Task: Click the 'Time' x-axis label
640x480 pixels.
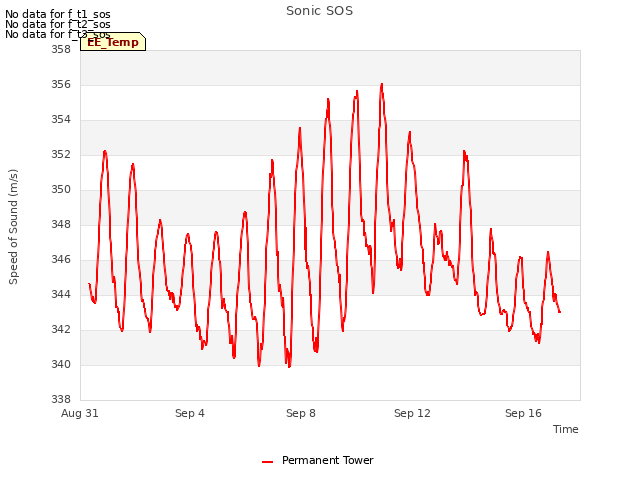Action: [x=565, y=429]
